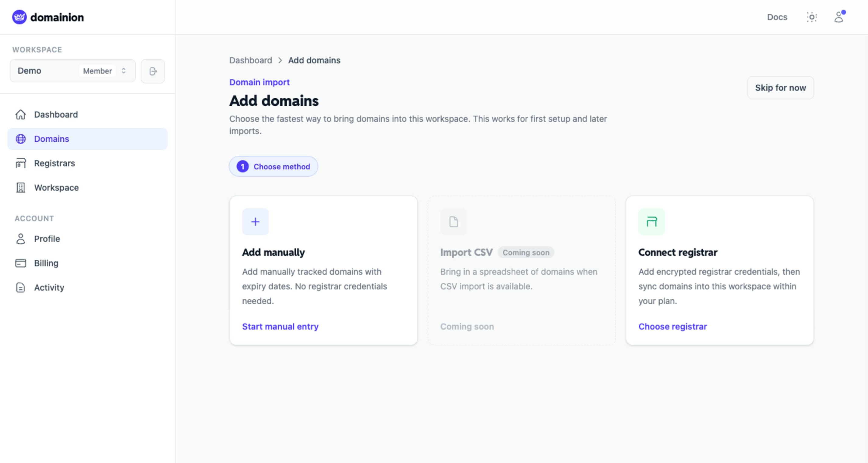Toggle the light/dark theme sun icon
868x463 pixels.
(x=812, y=17)
